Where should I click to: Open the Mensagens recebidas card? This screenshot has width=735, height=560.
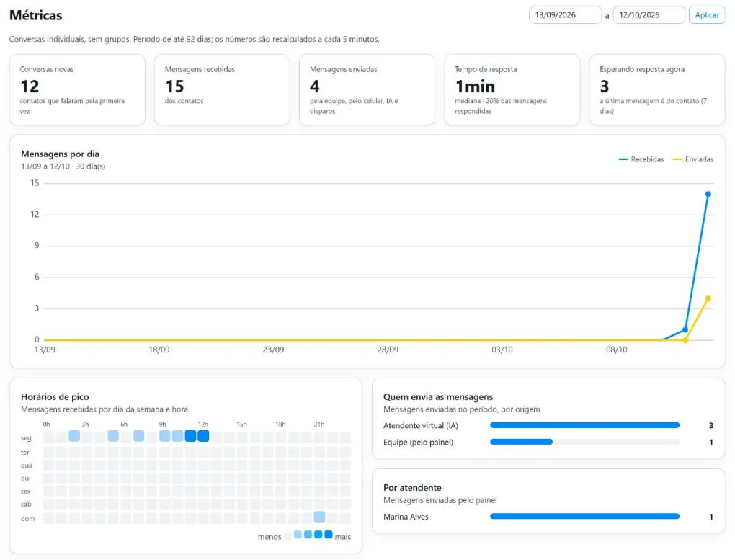point(222,89)
